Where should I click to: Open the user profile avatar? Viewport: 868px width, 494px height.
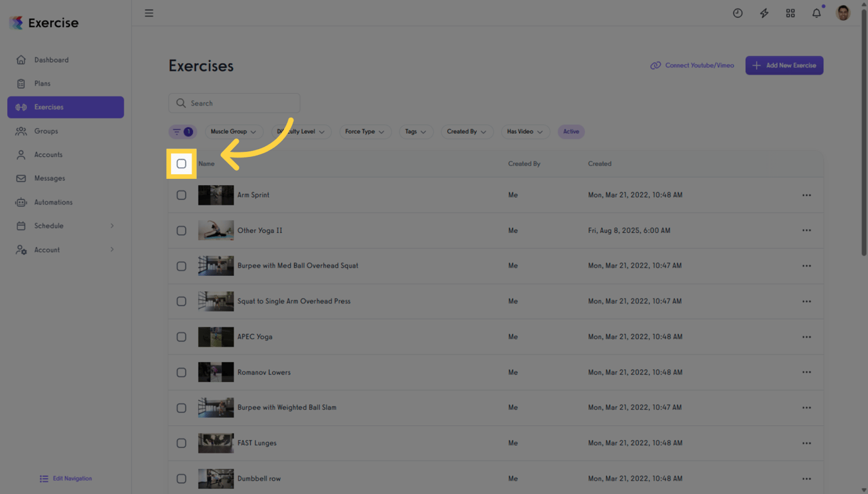pos(843,13)
